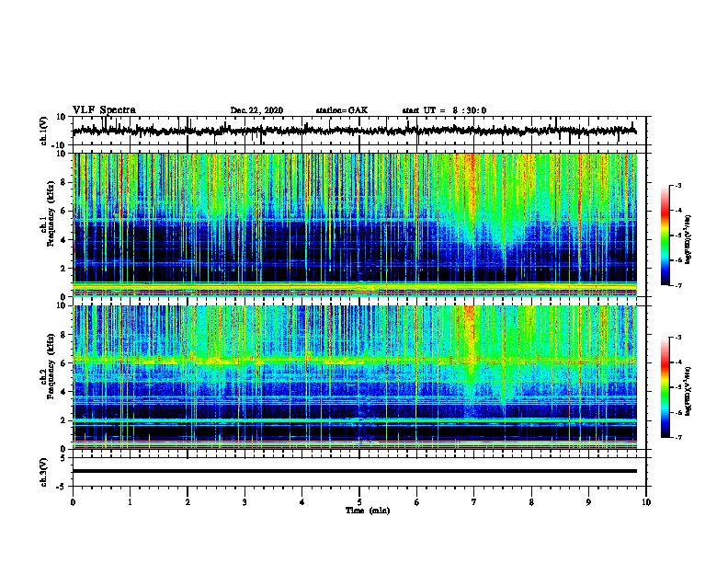
Task: Click the 'station=GAK' label
Action: click(342, 110)
